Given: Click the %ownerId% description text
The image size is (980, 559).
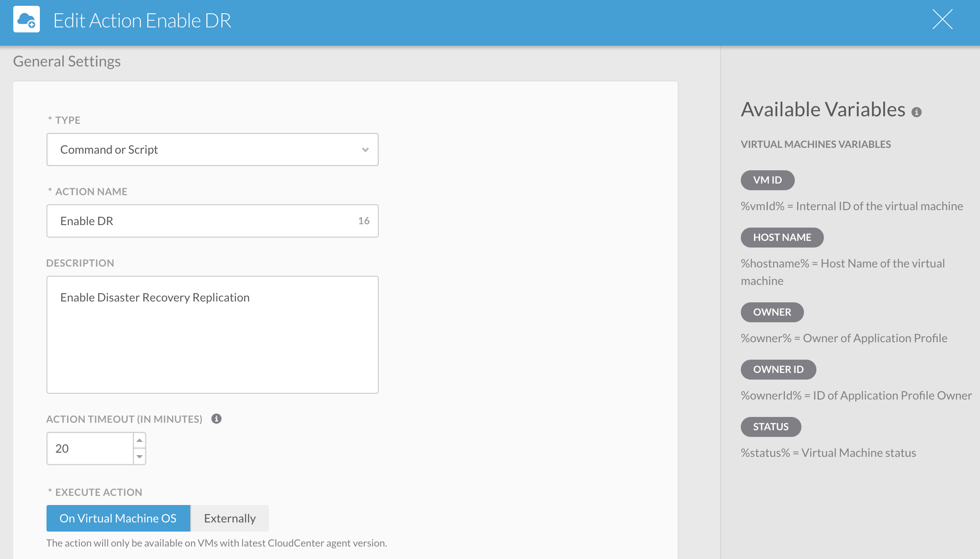Looking at the screenshot, I should tap(856, 395).
